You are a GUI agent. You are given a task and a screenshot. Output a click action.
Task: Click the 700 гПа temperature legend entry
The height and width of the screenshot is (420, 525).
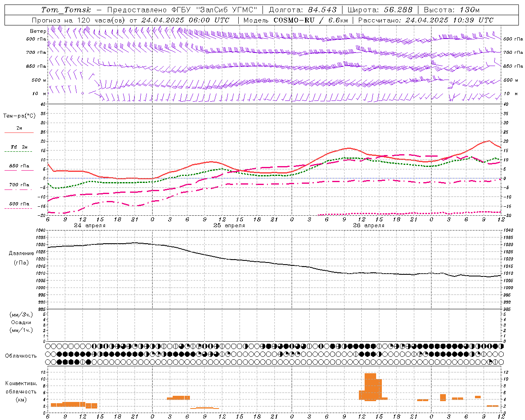[x=19, y=185]
